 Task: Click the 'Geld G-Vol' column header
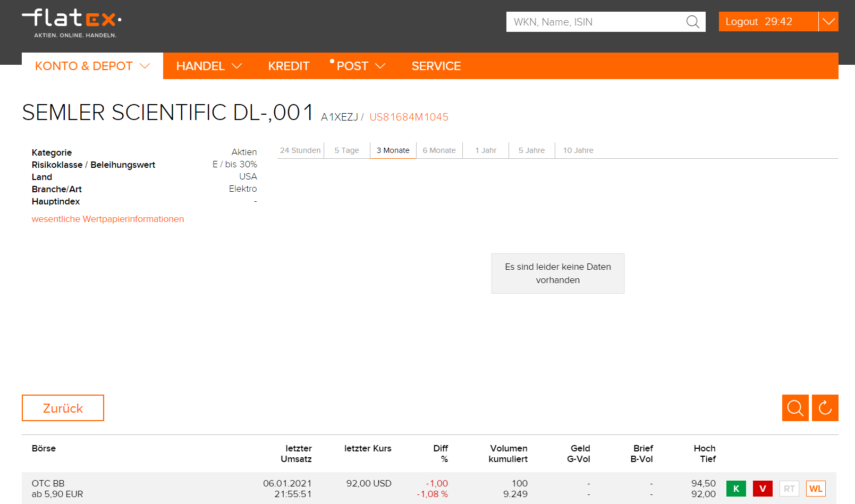[x=579, y=454]
